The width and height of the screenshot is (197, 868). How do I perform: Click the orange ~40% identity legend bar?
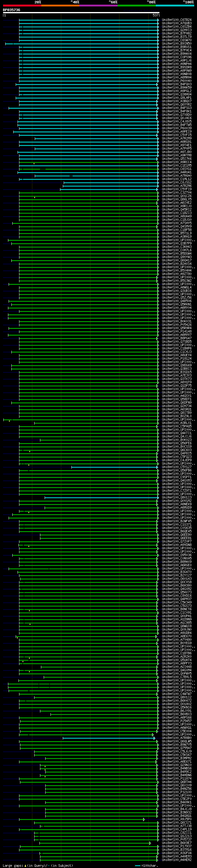pyautogui.click(x=60, y=6)
